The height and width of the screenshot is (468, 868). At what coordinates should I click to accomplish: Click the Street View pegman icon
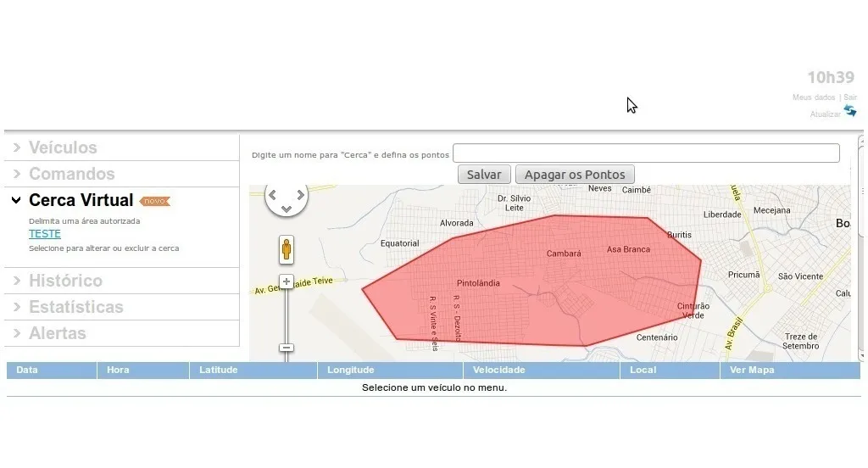click(x=287, y=250)
